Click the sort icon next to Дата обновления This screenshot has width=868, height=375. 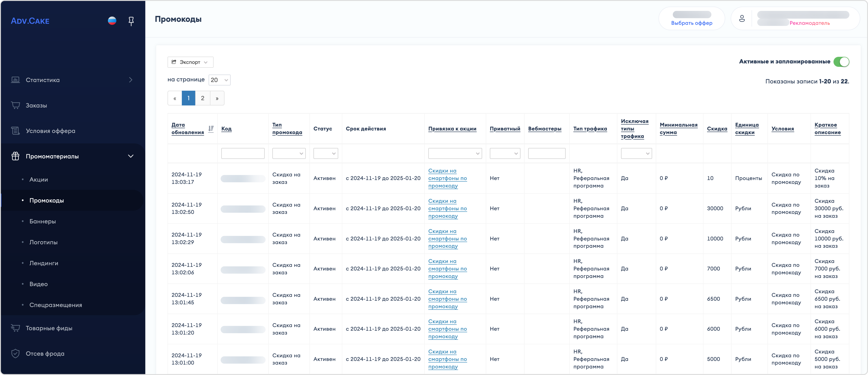coord(211,129)
